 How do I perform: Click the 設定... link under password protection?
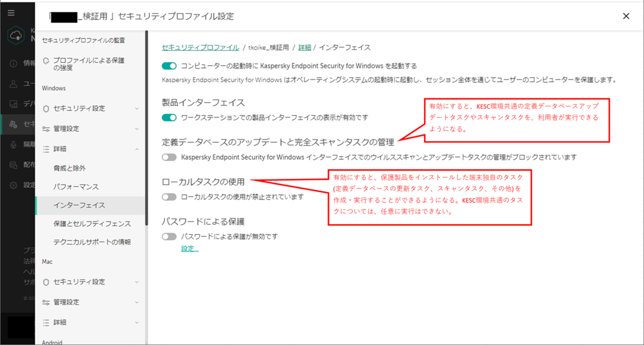(189, 249)
